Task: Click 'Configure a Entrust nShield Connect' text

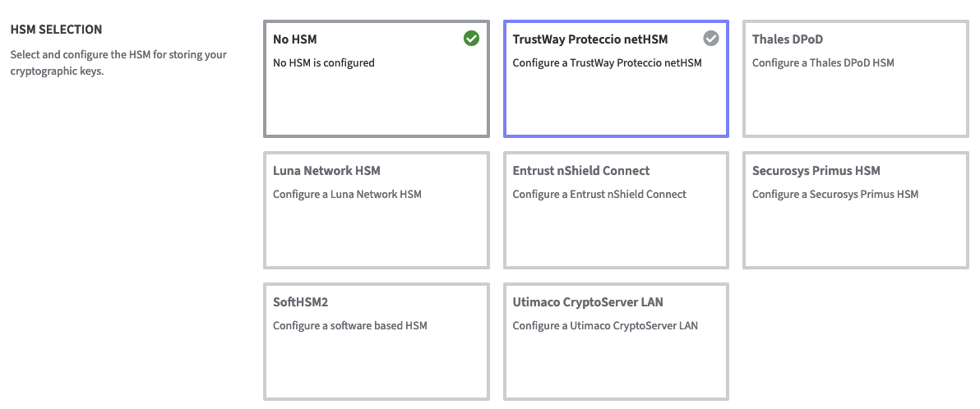Action: [599, 194]
